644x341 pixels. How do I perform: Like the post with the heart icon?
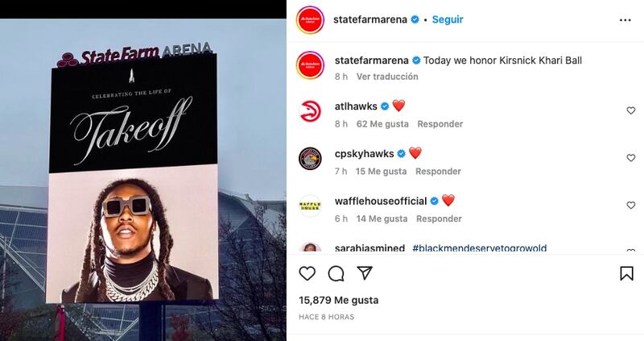[x=307, y=273]
